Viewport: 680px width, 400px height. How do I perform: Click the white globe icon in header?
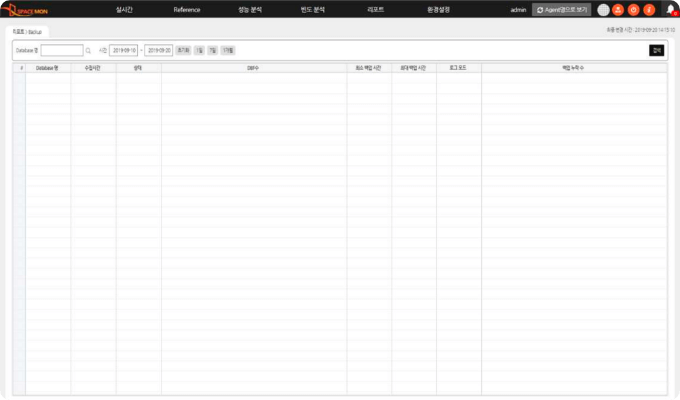(x=603, y=10)
